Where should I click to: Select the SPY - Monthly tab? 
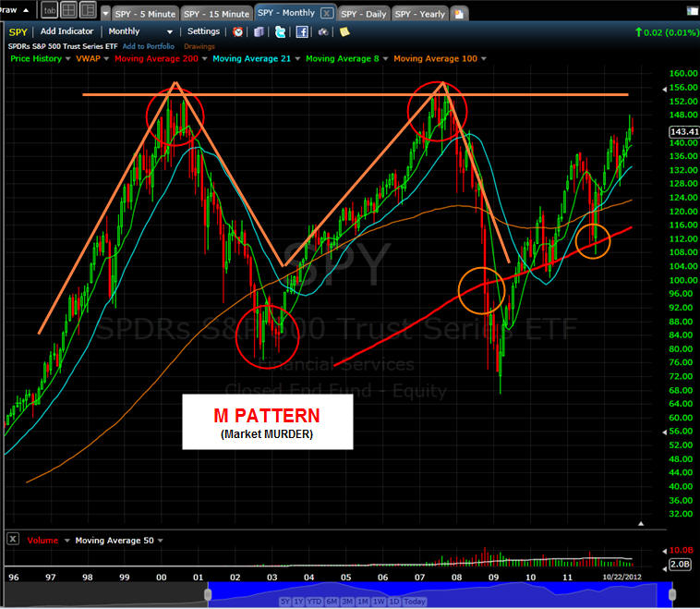tap(286, 13)
